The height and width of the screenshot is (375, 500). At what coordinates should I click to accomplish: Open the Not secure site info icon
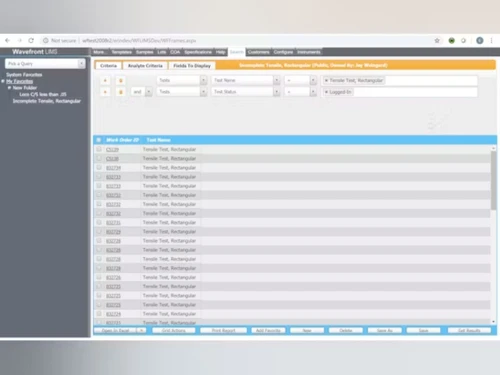[46, 41]
